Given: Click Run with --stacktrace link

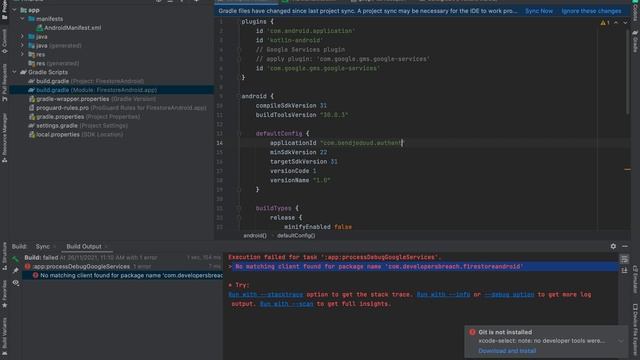Looking at the screenshot, I should coord(266,294).
